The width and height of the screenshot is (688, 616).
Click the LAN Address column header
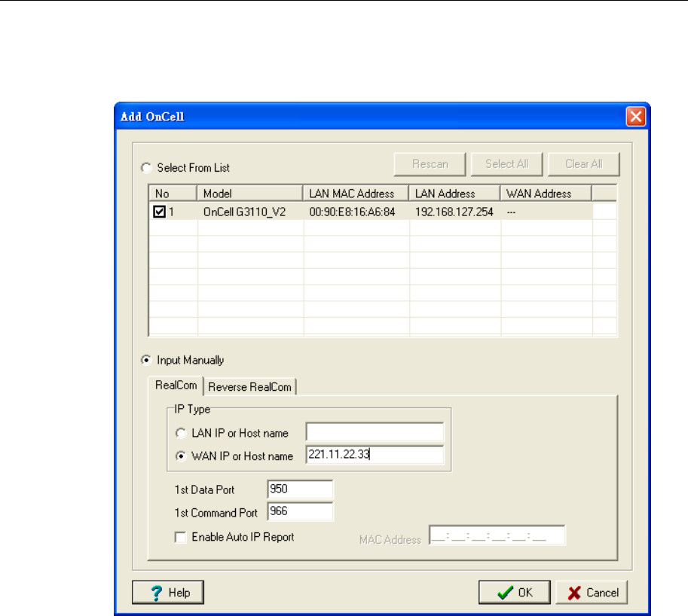click(454, 194)
